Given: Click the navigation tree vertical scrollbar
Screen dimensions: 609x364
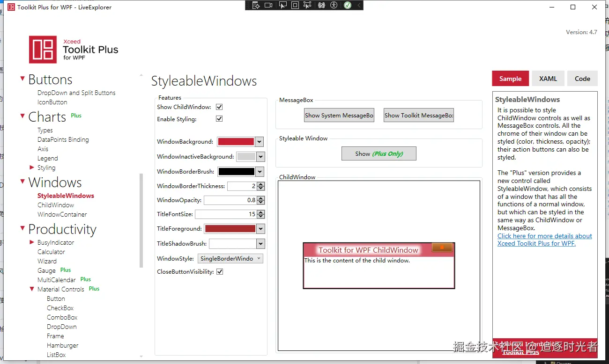Looking at the screenshot, I should [x=141, y=220].
